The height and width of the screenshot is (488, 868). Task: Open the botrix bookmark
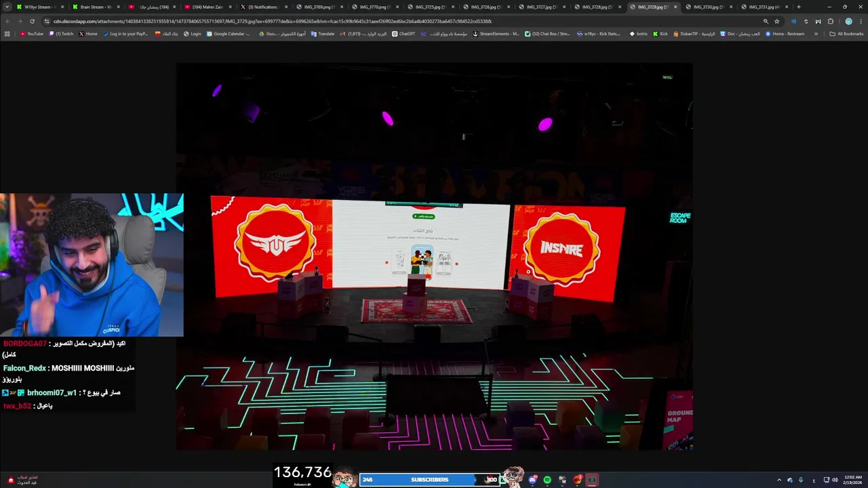639,34
